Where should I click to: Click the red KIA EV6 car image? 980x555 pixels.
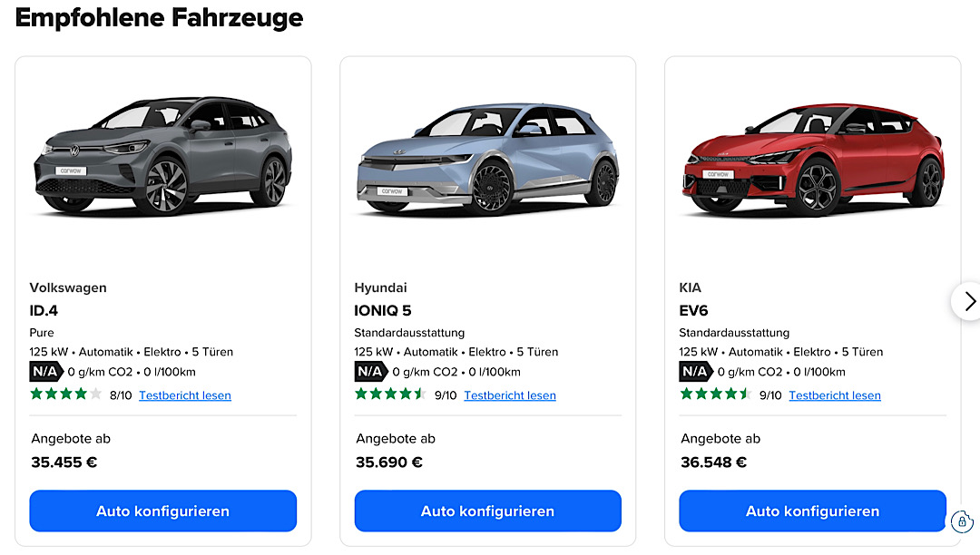[x=812, y=152]
